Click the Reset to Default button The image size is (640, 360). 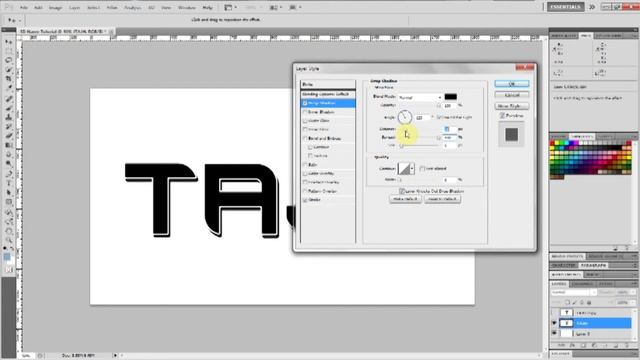coord(442,199)
